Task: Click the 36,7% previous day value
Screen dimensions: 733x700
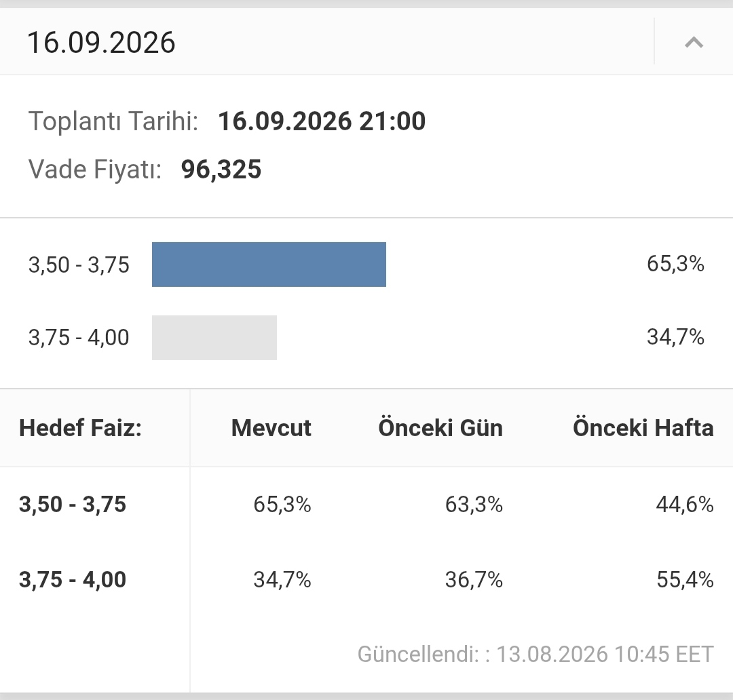Action: (x=474, y=579)
